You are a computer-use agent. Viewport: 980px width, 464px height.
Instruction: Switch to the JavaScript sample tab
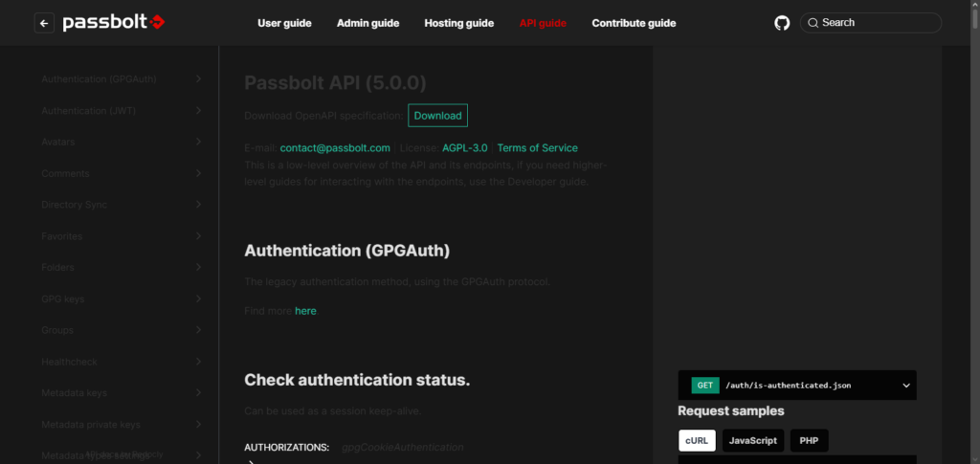tap(753, 440)
